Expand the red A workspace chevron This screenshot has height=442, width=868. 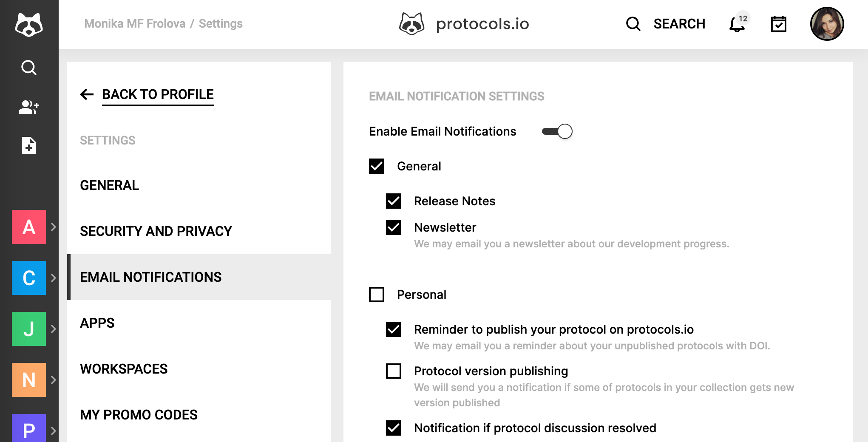tap(54, 227)
